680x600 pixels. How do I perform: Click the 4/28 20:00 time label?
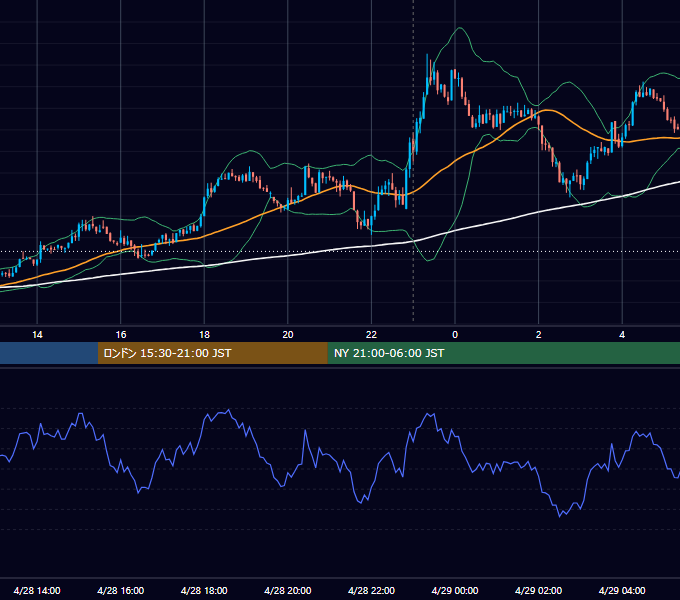click(x=288, y=590)
